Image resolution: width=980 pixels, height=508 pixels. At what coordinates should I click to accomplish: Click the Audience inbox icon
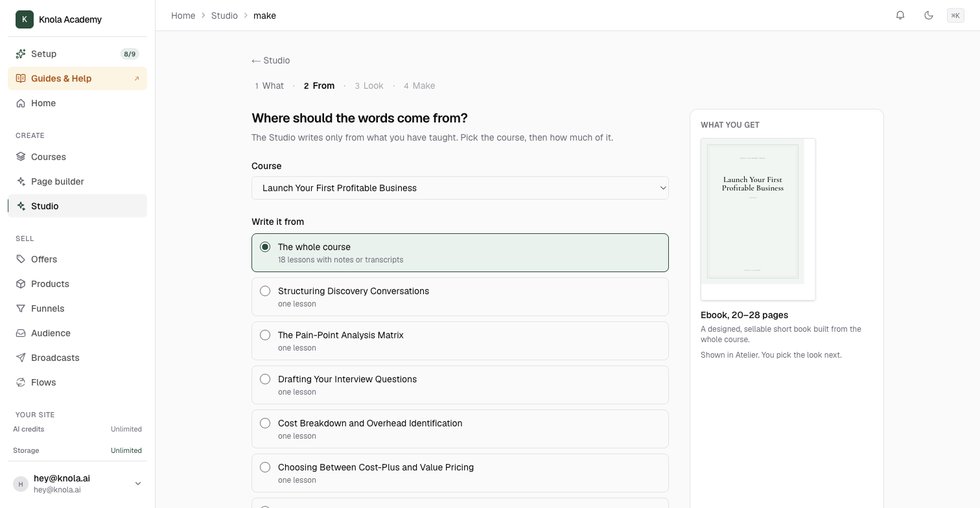[21, 333]
